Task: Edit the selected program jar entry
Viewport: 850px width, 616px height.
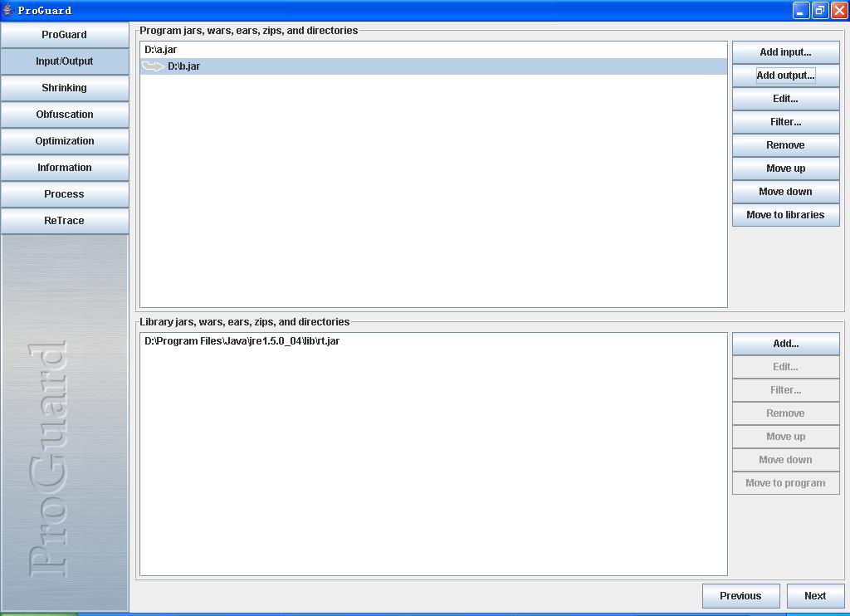Action: 785,99
